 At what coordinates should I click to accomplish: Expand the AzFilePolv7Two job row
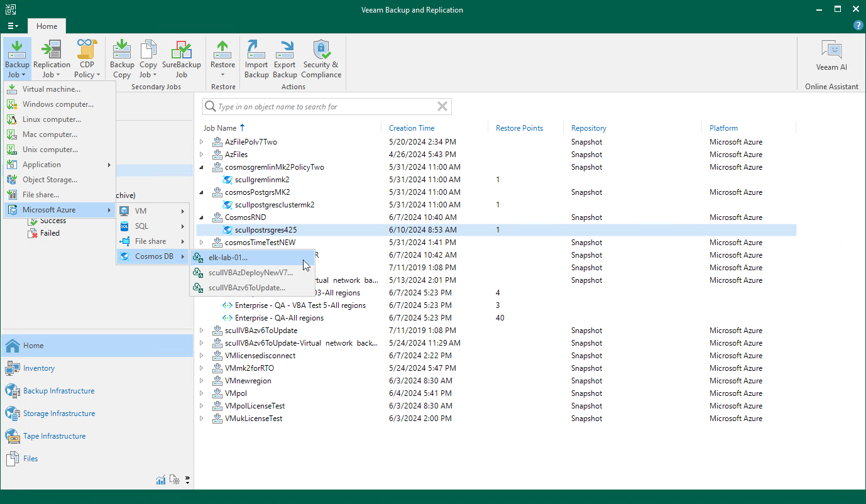(x=202, y=142)
